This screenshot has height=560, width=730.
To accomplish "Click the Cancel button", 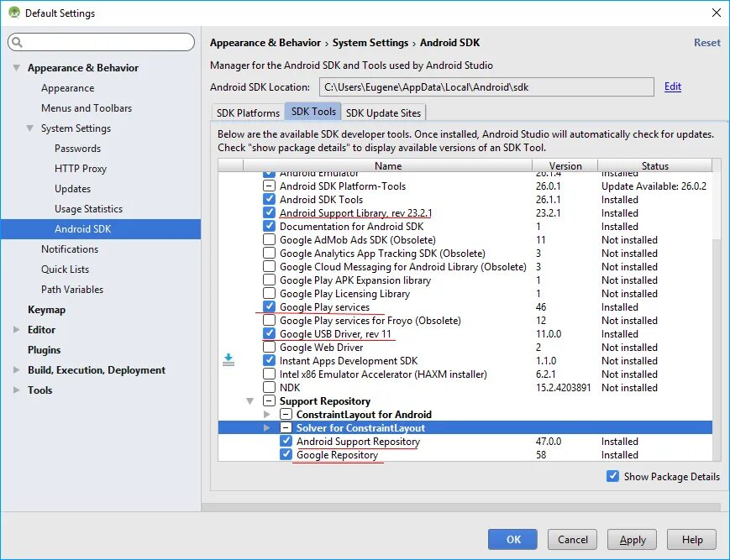I will pos(573,540).
